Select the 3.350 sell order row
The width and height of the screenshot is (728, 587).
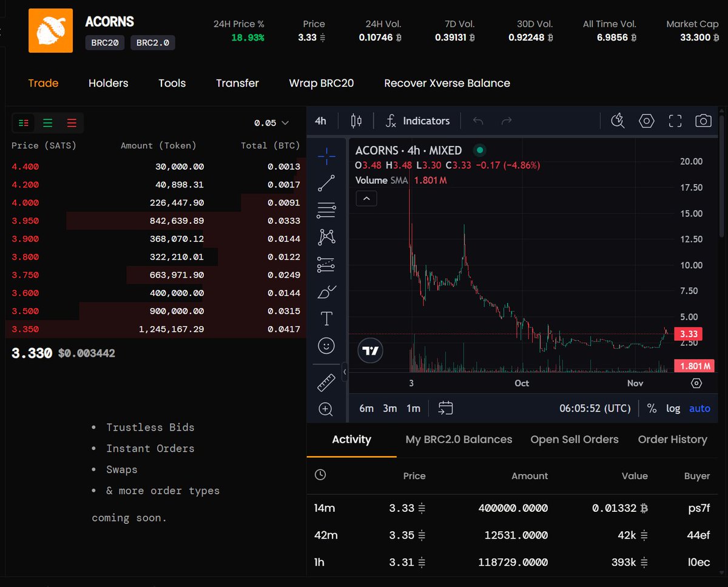pos(156,329)
